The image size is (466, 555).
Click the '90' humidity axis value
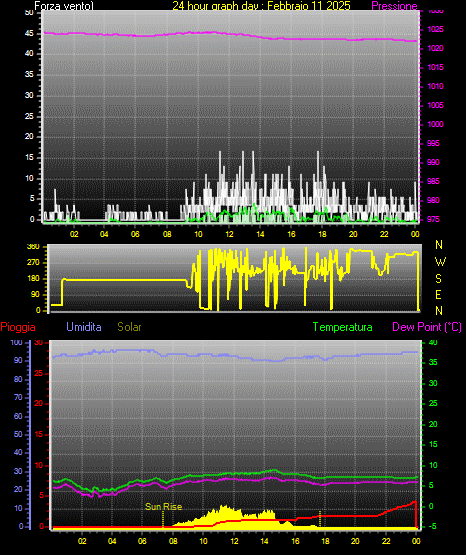[18, 360]
